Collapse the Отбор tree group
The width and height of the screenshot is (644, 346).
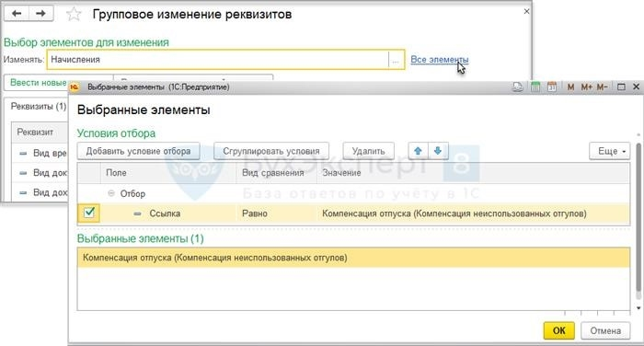[x=111, y=193]
